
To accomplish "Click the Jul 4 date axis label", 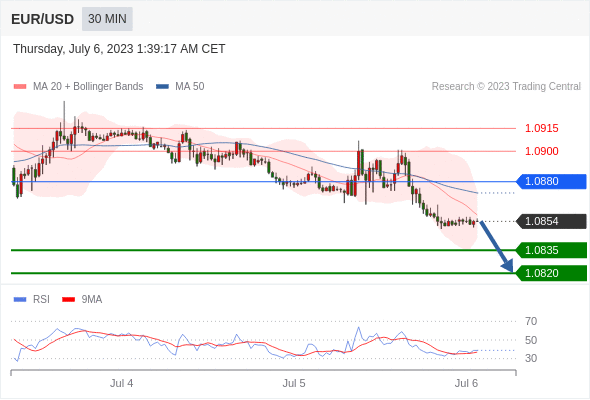I will click(122, 383).
